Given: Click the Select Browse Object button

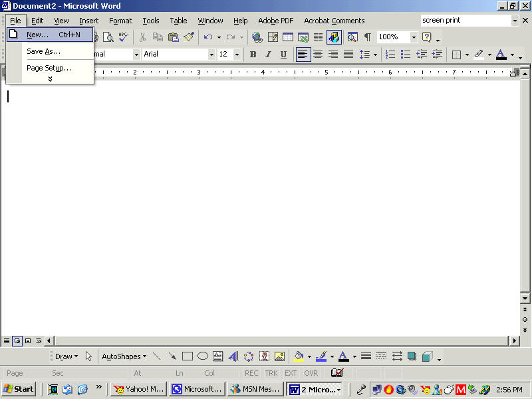Looking at the screenshot, I should [x=525, y=319].
